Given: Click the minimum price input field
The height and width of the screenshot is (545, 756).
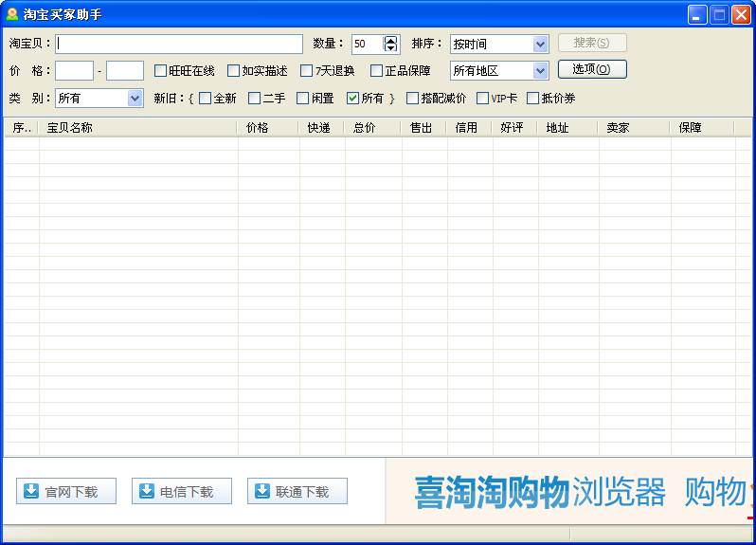Looking at the screenshot, I should click(74, 71).
